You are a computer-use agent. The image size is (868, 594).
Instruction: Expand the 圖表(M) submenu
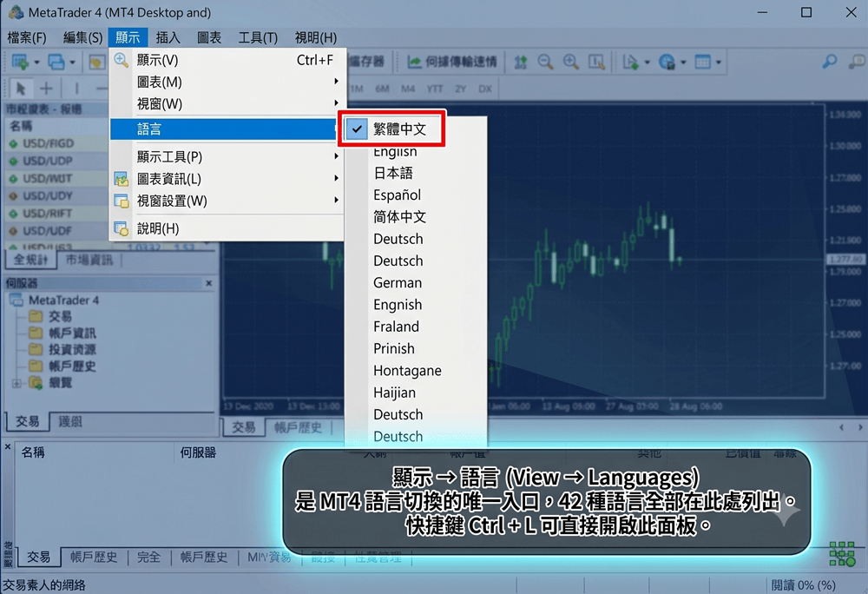228,82
